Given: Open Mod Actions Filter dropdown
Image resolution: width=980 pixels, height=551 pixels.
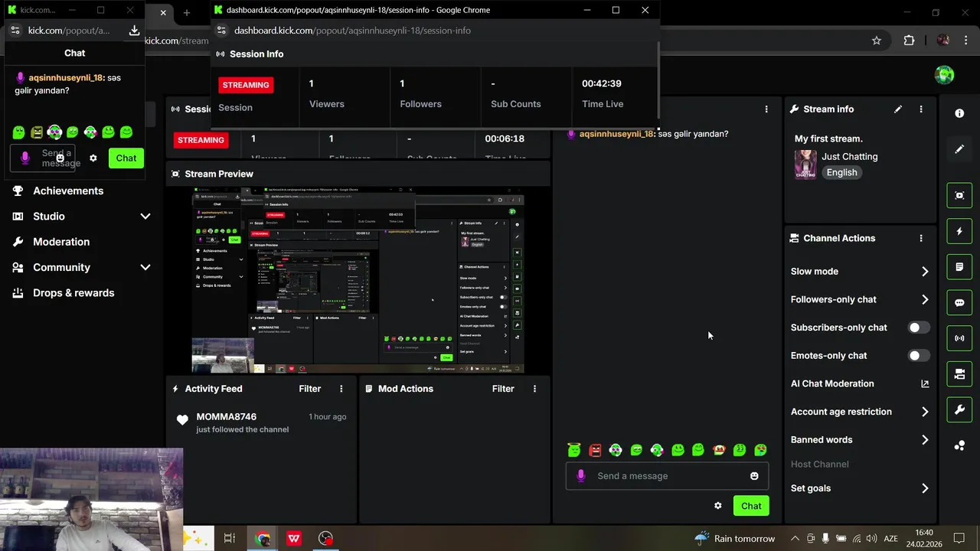Looking at the screenshot, I should pos(503,389).
